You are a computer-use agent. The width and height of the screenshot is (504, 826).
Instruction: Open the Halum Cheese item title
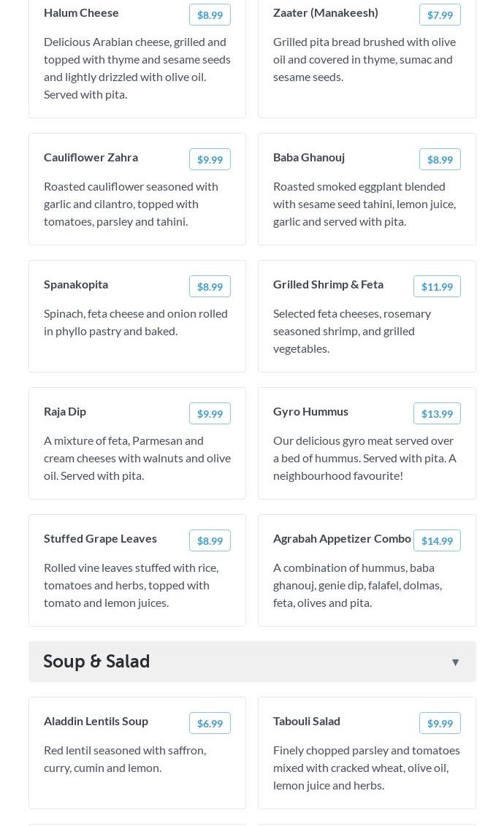pos(81,12)
